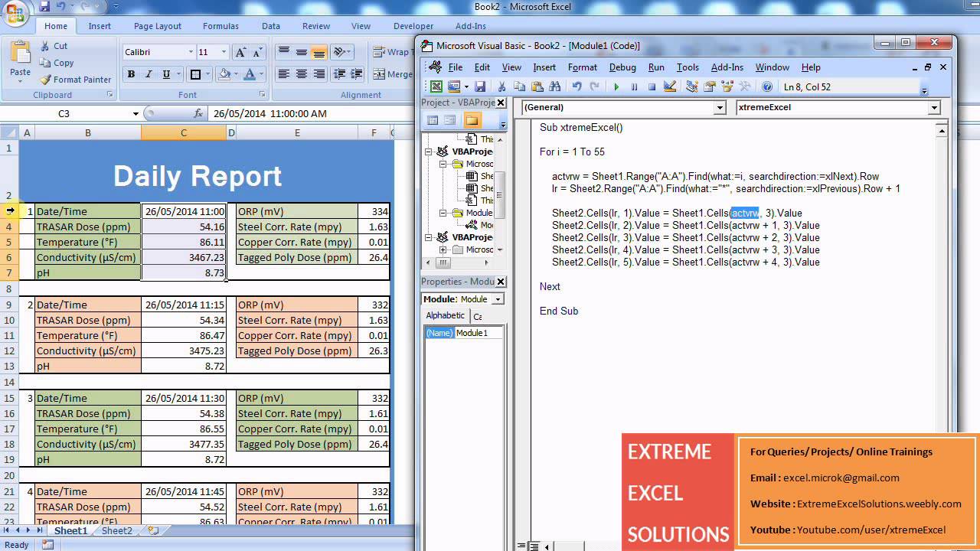The height and width of the screenshot is (551, 980).
Task: Click the Reset stop icon in VBA toolbar
Action: click(x=652, y=87)
